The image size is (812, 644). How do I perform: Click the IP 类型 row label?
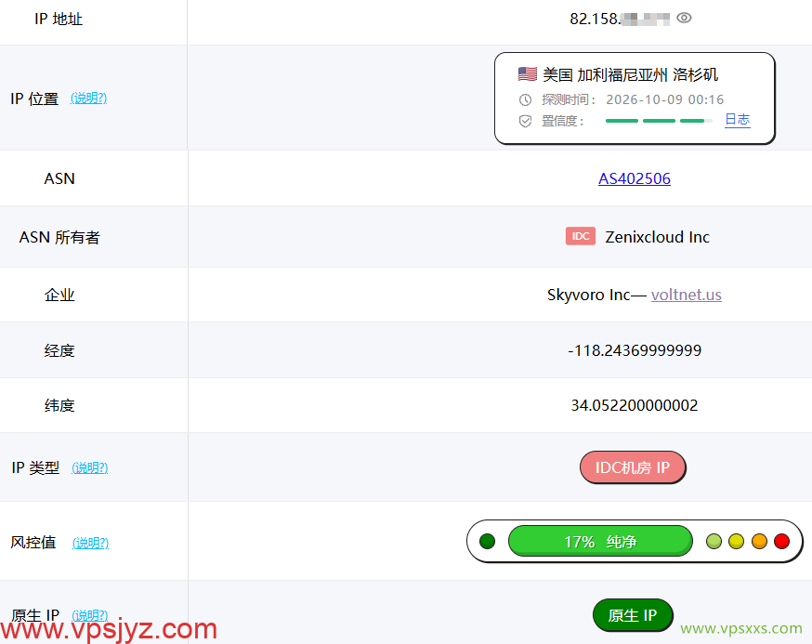click(x=35, y=467)
